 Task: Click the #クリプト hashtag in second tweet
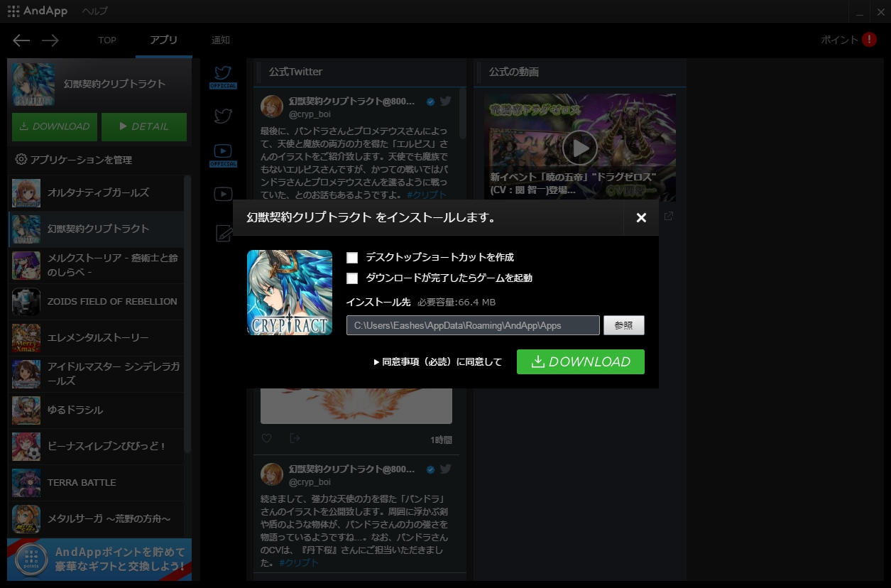tap(299, 562)
